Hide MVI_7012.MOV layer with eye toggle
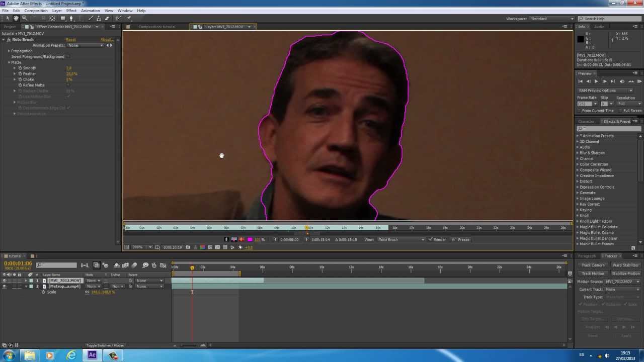644x362 pixels. click(x=5, y=281)
